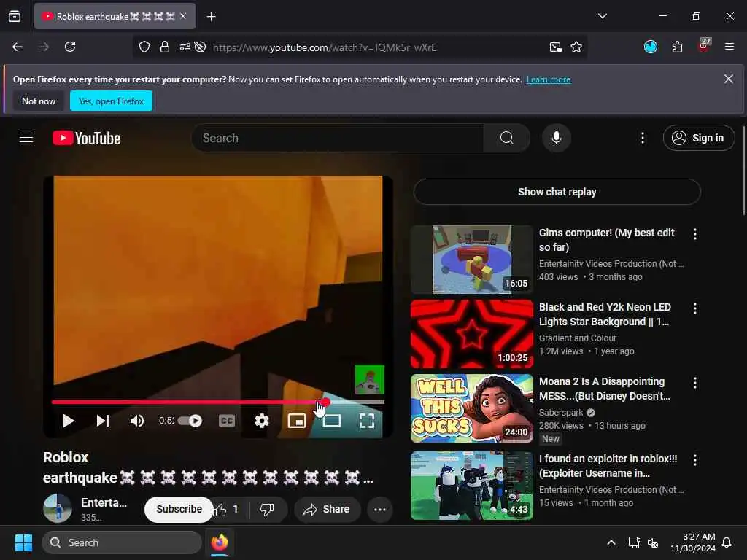Click Yes, open Firefox button
Viewport: 747px width, 560px height.
(x=111, y=101)
